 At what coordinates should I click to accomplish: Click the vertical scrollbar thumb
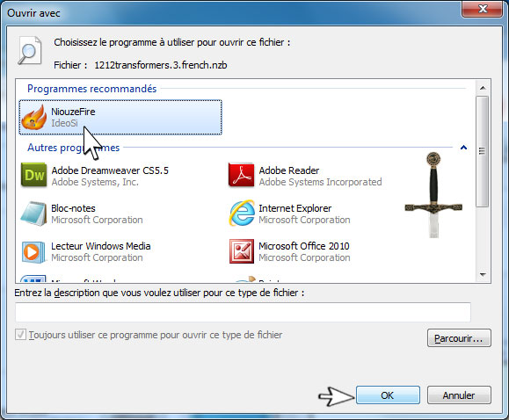click(483, 151)
